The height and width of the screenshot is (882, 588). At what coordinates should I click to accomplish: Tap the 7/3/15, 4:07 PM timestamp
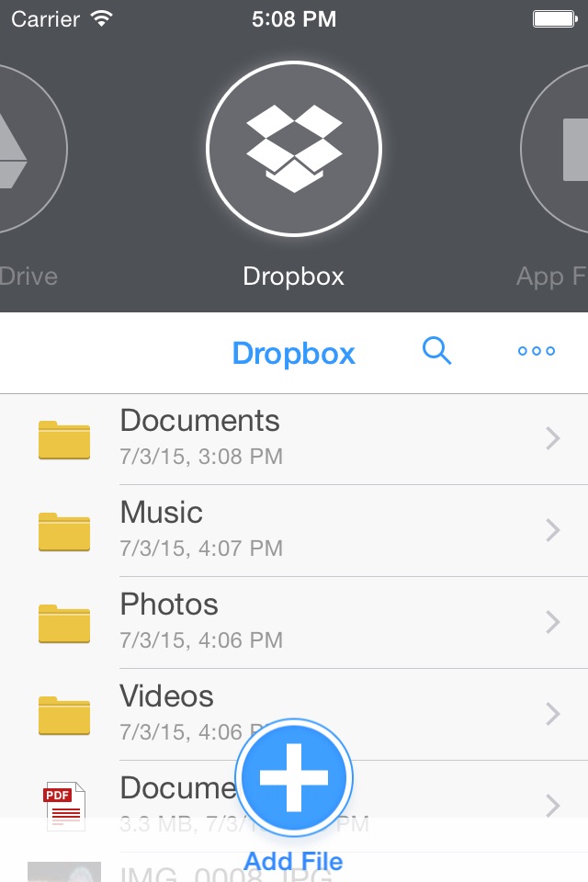pyautogui.click(x=201, y=548)
